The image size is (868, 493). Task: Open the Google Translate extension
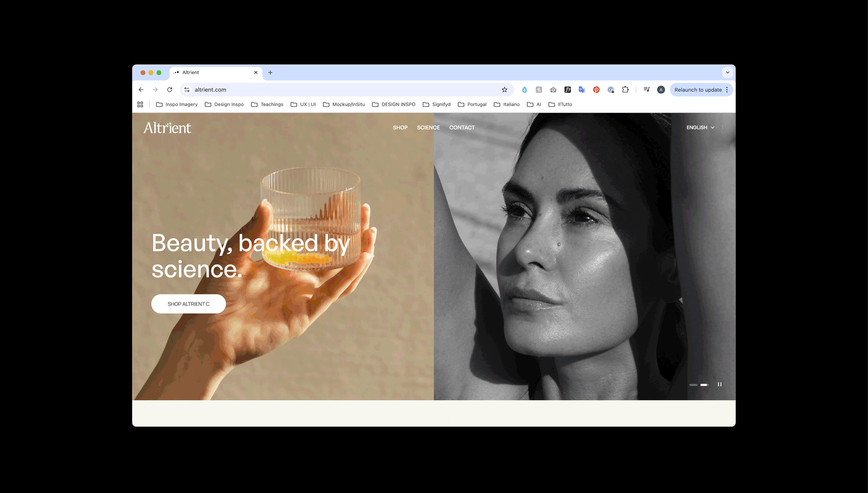pyautogui.click(x=582, y=90)
